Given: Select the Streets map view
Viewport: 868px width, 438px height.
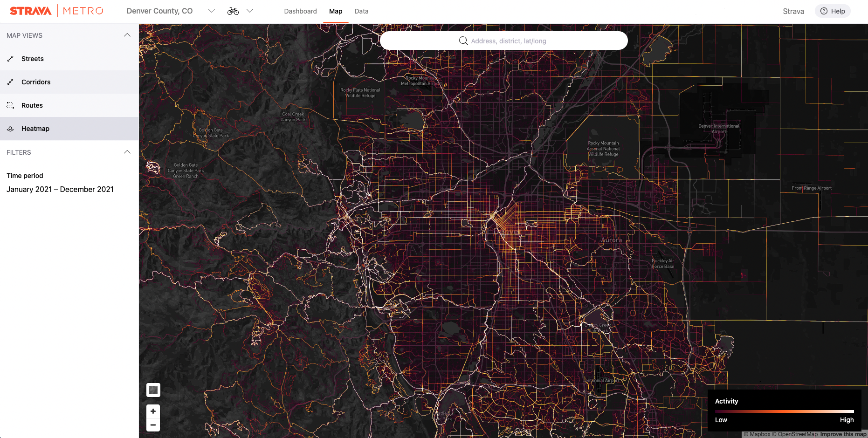Looking at the screenshot, I should 69,59.
